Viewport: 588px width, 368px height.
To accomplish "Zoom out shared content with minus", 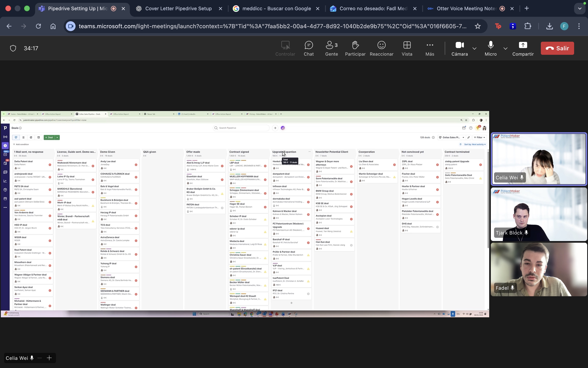I will click(40, 358).
